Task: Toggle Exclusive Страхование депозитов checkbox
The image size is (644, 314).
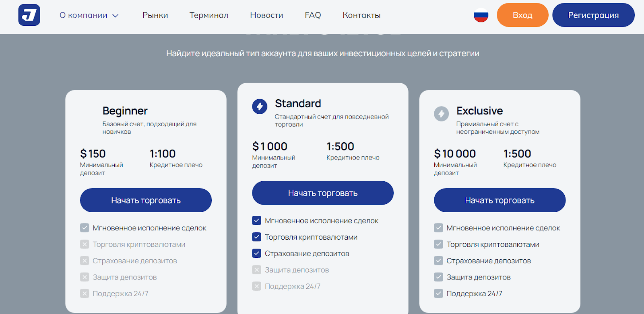Action: pos(438,261)
